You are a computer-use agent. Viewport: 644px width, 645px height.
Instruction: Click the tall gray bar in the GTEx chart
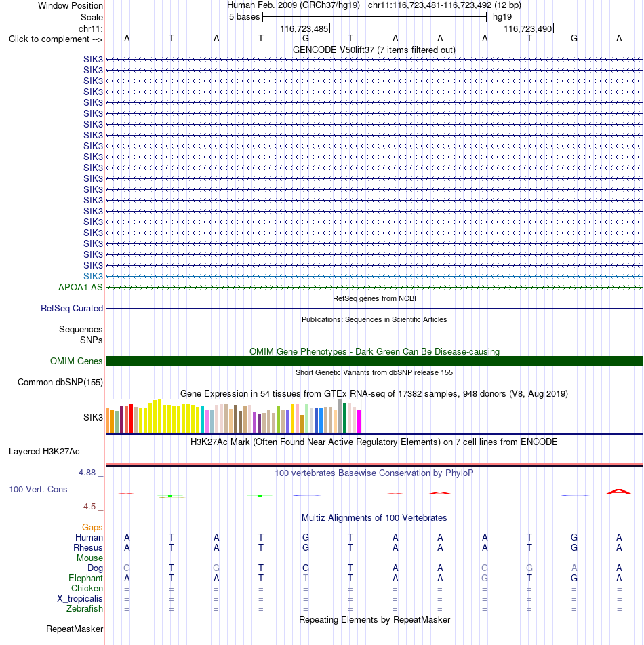[340, 416]
